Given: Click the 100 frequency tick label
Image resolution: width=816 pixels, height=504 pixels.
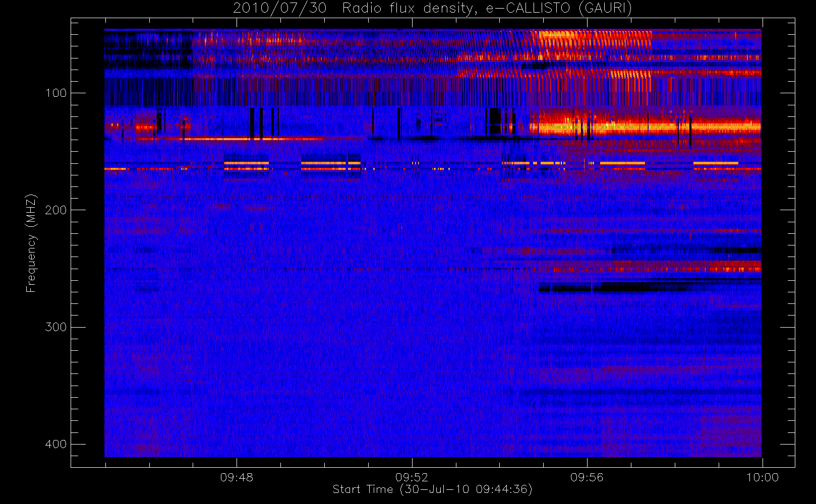Looking at the screenshot, I should [56, 93].
